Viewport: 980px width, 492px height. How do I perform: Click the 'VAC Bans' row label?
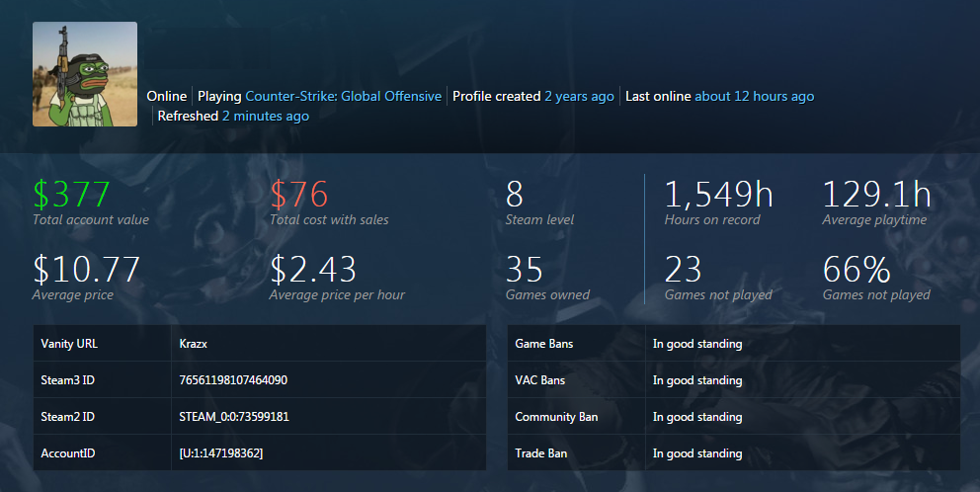[x=540, y=380]
